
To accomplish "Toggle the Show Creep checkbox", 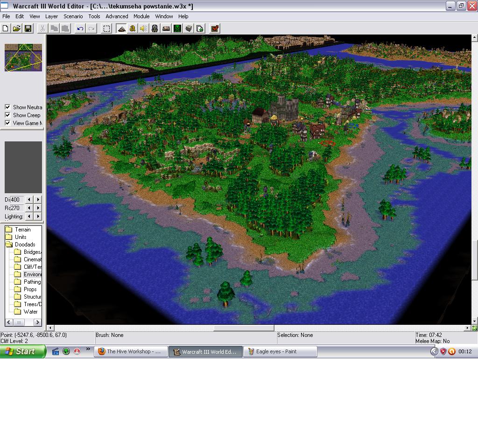I will [7, 115].
